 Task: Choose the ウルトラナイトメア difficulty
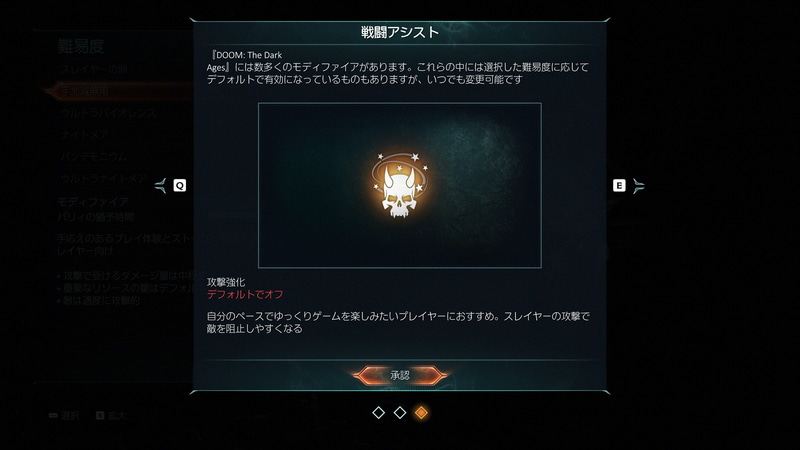click(103, 179)
